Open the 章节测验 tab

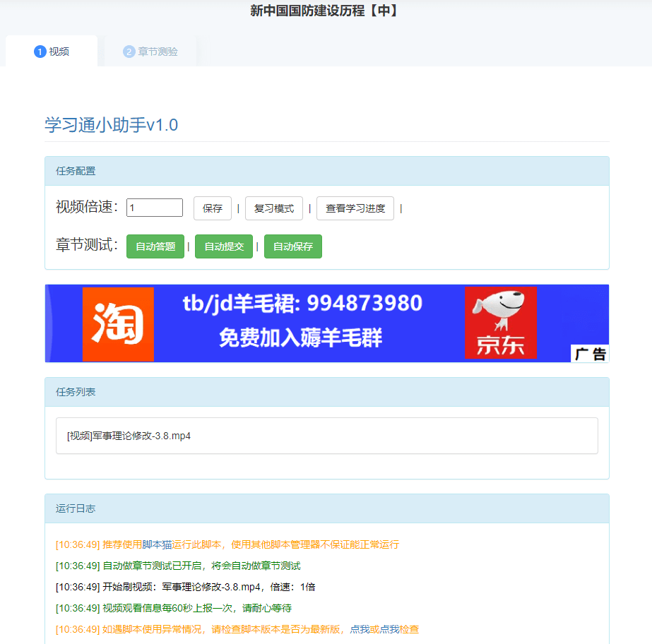click(x=150, y=52)
